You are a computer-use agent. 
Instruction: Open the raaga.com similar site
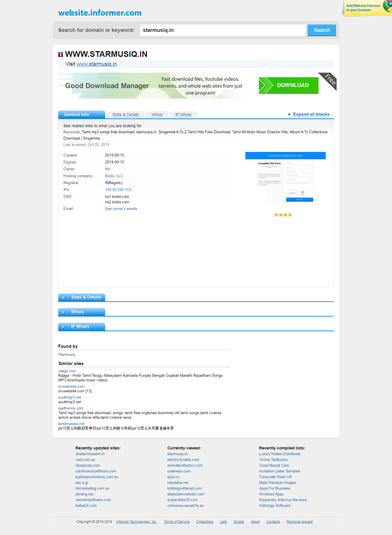(x=67, y=371)
